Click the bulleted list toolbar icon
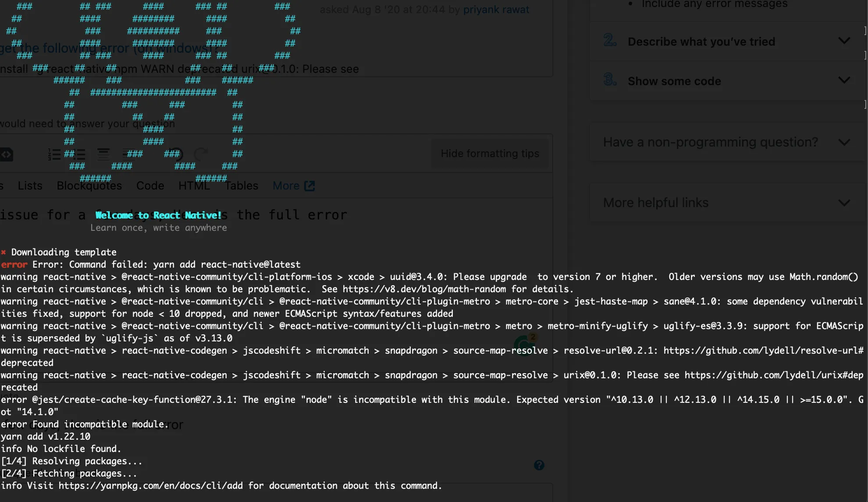 click(79, 154)
